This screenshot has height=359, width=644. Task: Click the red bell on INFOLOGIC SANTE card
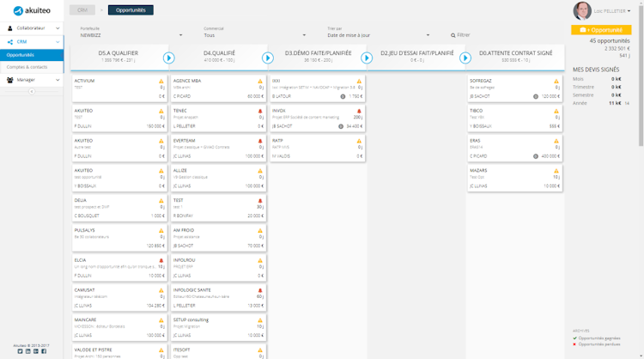pyautogui.click(x=260, y=290)
